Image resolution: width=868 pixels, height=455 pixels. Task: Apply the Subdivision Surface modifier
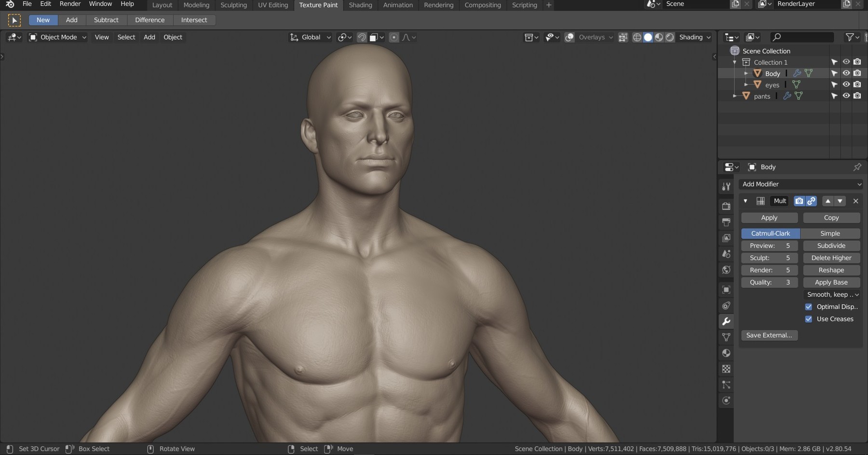[769, 218]
